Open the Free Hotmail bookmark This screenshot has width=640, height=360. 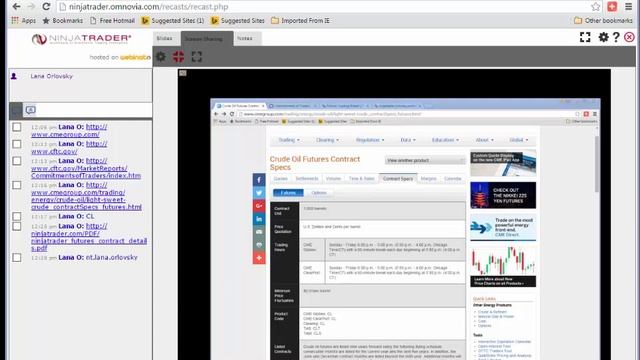click(x=112, y=20)
